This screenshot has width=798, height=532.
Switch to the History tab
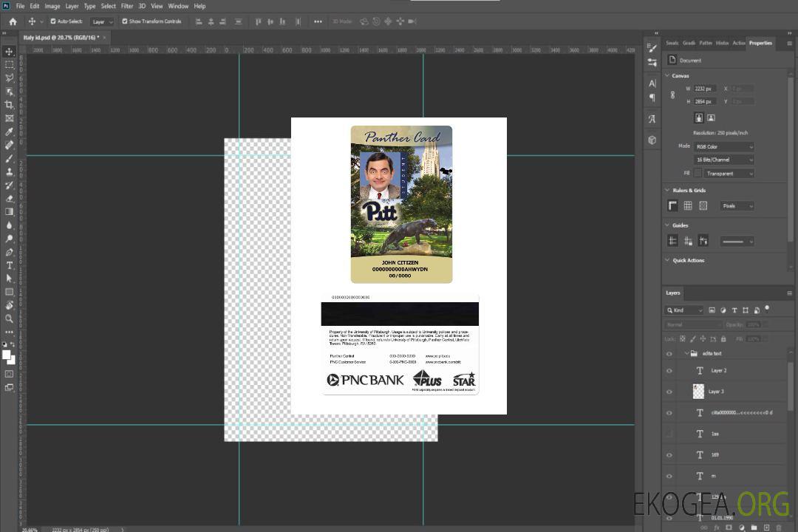click(722, 43)
